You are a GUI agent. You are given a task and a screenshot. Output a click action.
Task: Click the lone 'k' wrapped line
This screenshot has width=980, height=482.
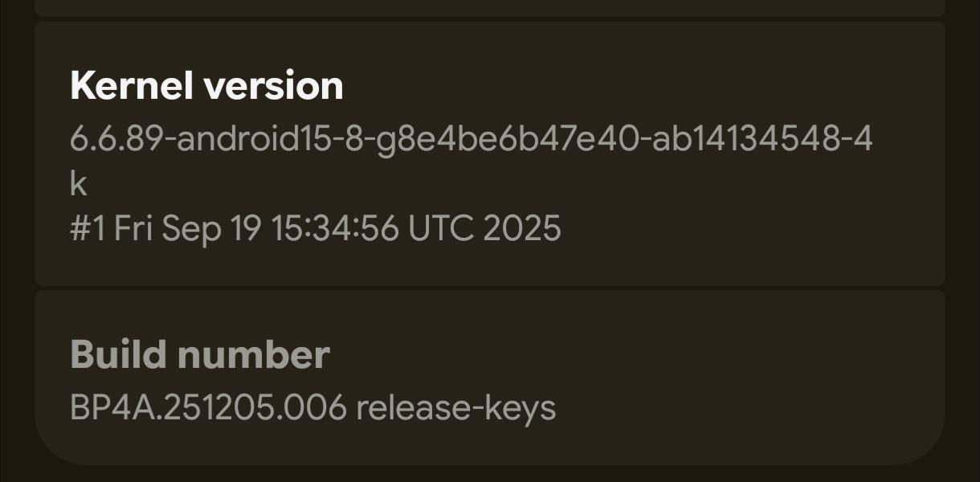(78, 184)
